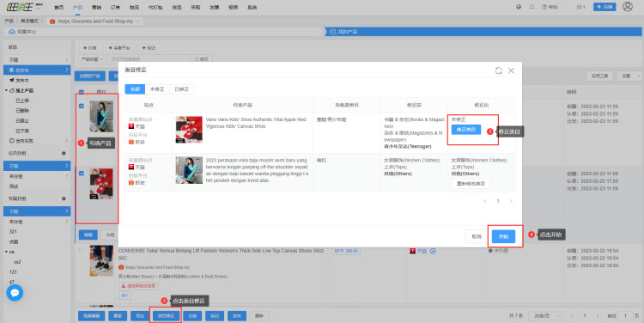The height and width of the screenshot is (323, 644).
Task: Select 已下架 under 线上产品
Action: 22,131
